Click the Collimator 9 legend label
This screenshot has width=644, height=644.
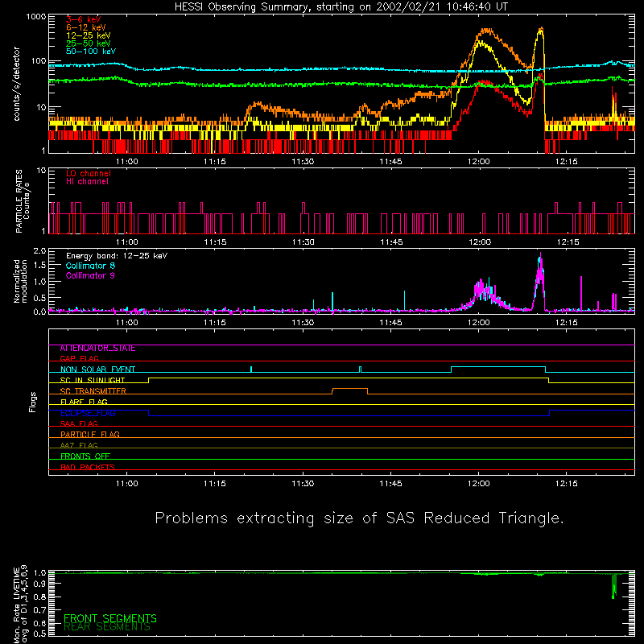[x=90, y=275]
